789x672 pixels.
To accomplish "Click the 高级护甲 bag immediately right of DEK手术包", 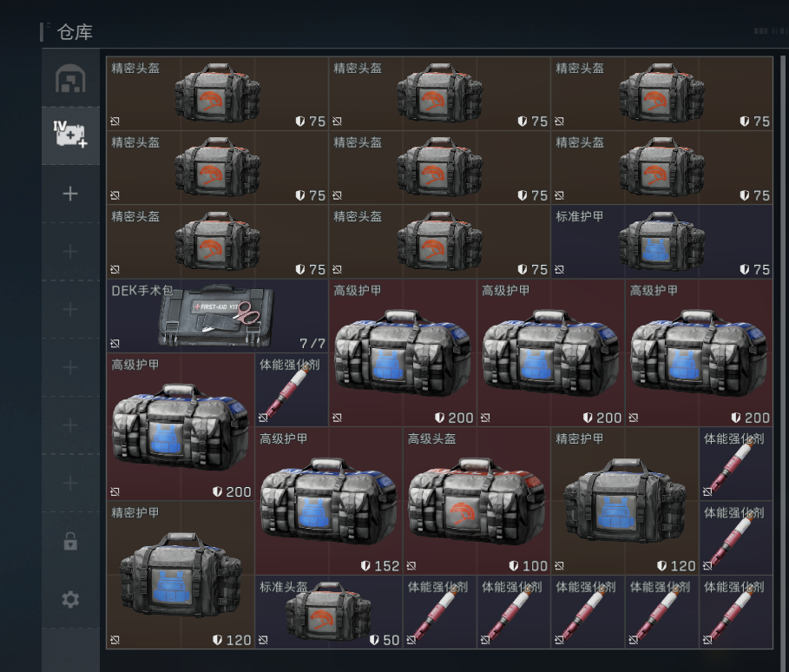I will pos(403,352).
